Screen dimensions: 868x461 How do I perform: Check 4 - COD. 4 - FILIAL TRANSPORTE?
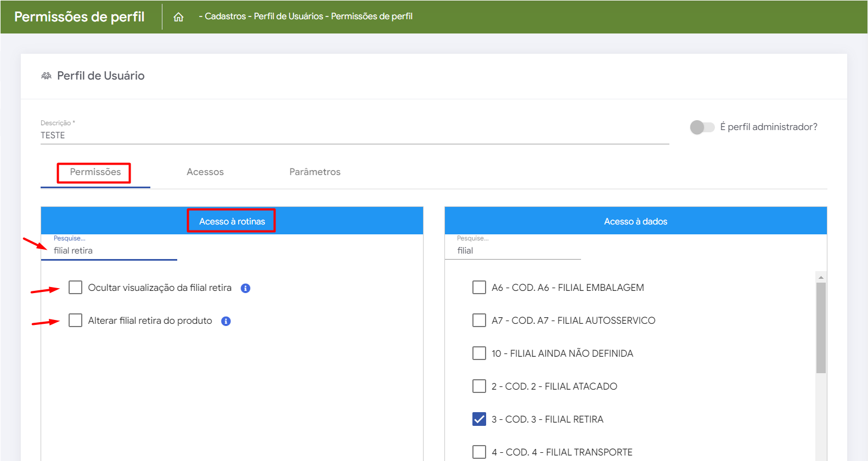[479, 452]
